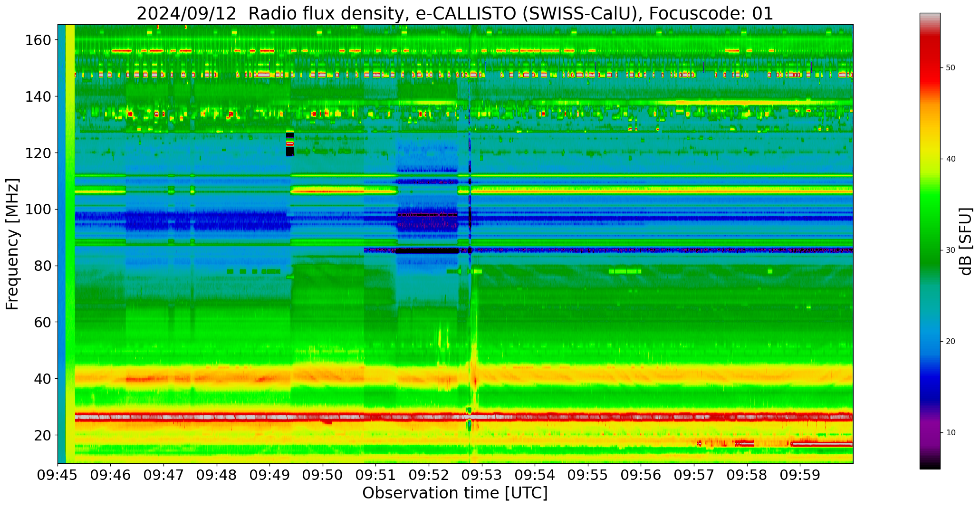980x507 pixels.
Task: Select the 09:53 time tick label
Action: click(x=482, y=476)
